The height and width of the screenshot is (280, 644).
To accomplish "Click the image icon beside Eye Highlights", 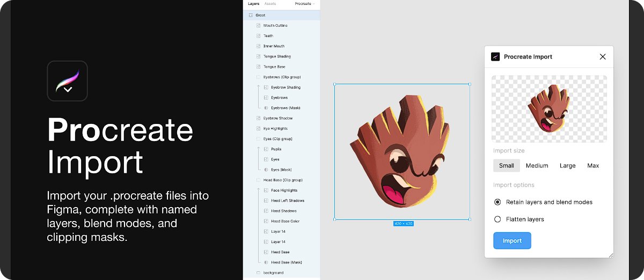I will 258,129.
